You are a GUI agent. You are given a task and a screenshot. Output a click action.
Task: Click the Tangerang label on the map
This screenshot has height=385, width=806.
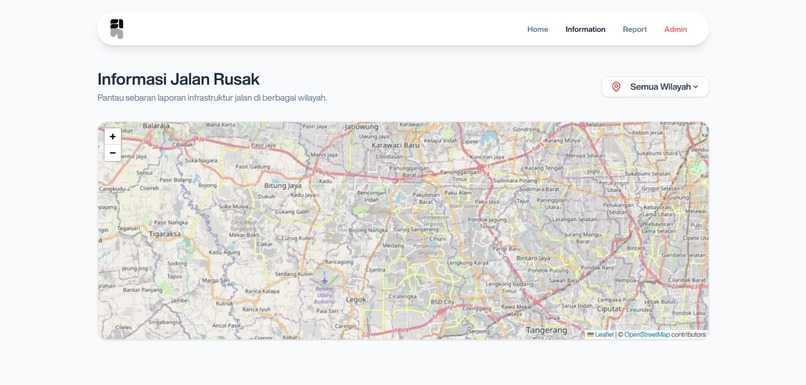[x=546, y=330]
